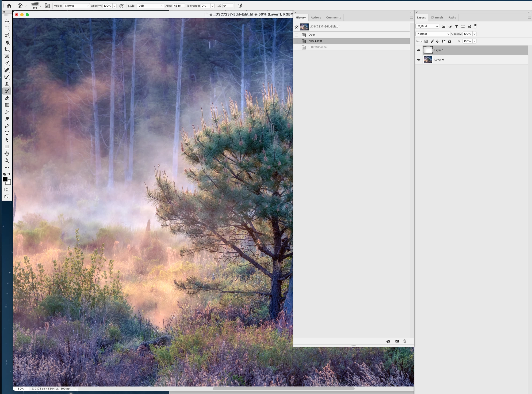
Task: Hide Layer 1 visibility eye
Action: 419,50
